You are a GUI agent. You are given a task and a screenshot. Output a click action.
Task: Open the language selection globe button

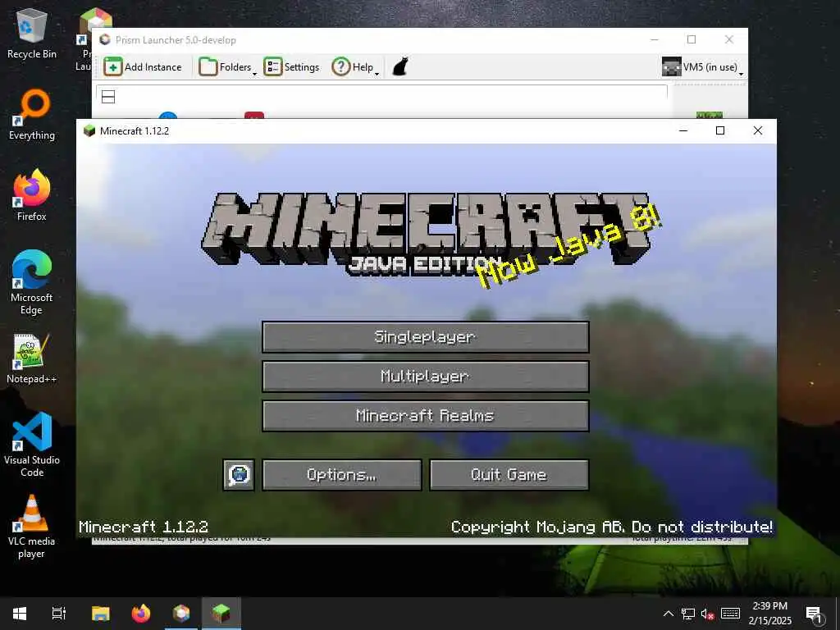click(239, 475)
